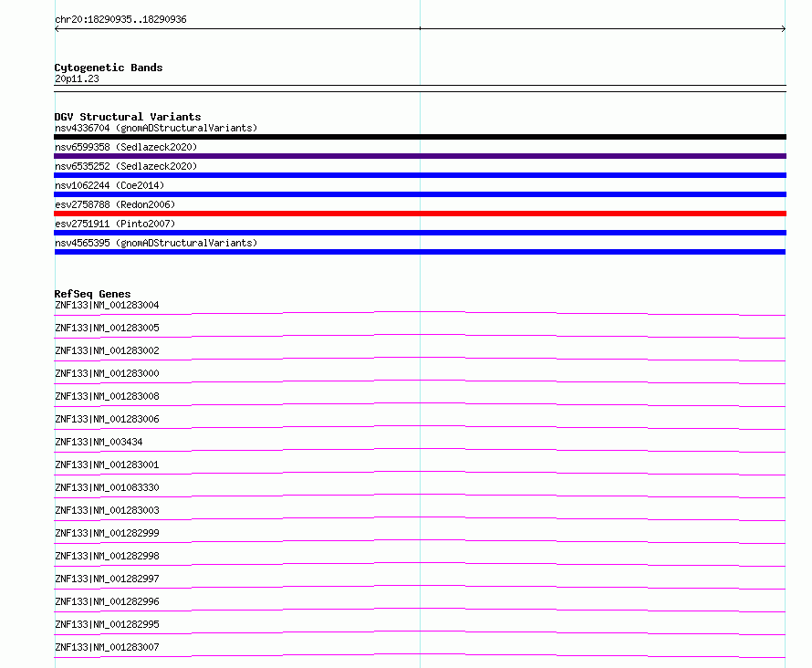The width and height of the screenshot is (812, 668).
Task: Open variant nsv4336704 (gnomADStructuralVariants) label
Action: click(156, 128)
